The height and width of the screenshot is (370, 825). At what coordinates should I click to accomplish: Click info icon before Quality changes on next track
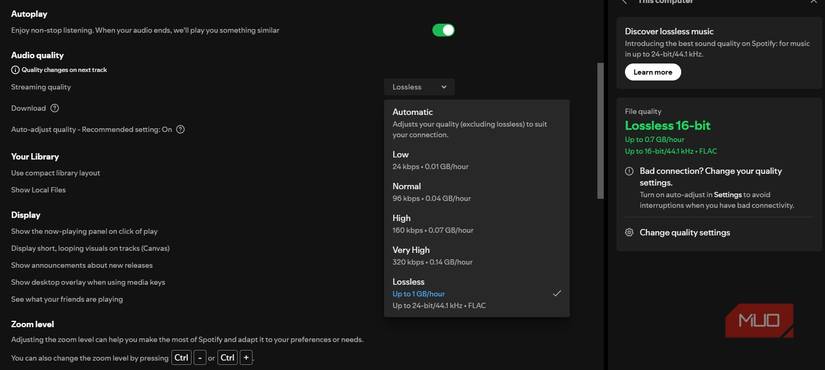[x=15, y=69]
